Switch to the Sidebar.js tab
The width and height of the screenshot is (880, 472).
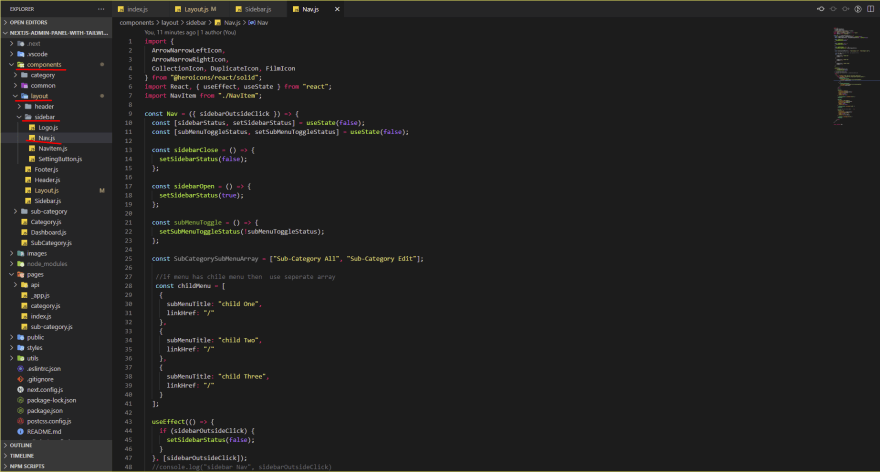(258, 9)
